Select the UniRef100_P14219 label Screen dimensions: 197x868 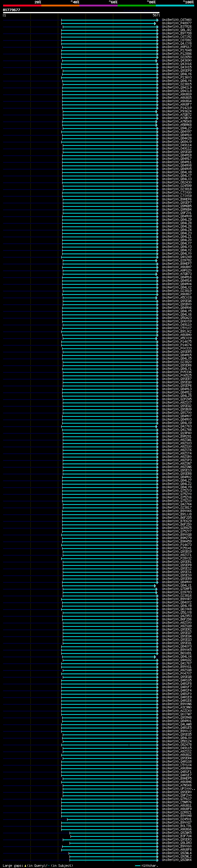(x=176, y=108)
